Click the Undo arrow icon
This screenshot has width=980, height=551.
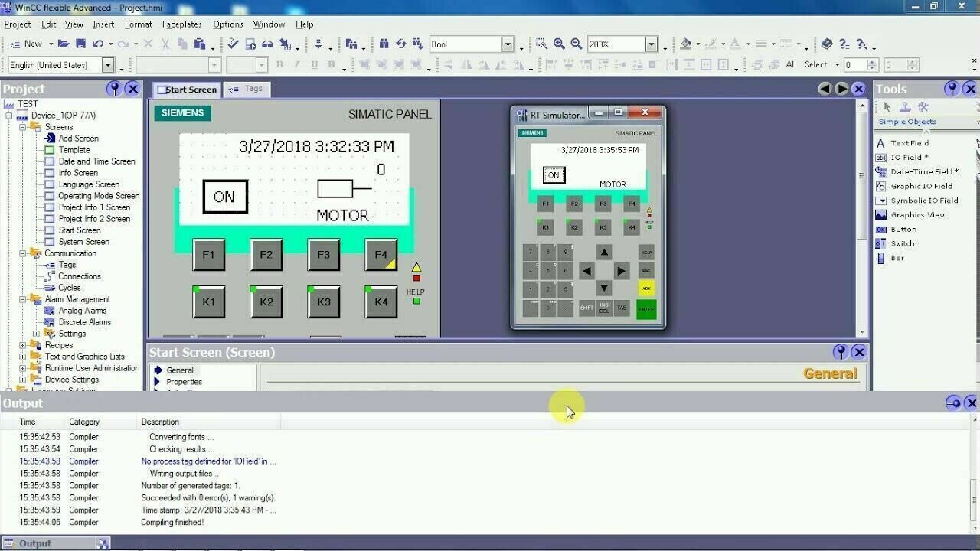pos(98,44)
